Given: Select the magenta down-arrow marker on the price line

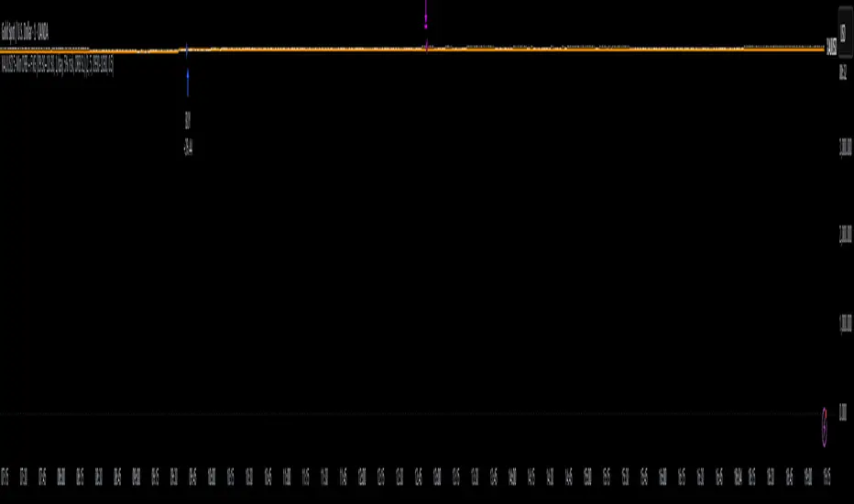Looking at the screenshot, I should tap(426, 47).
